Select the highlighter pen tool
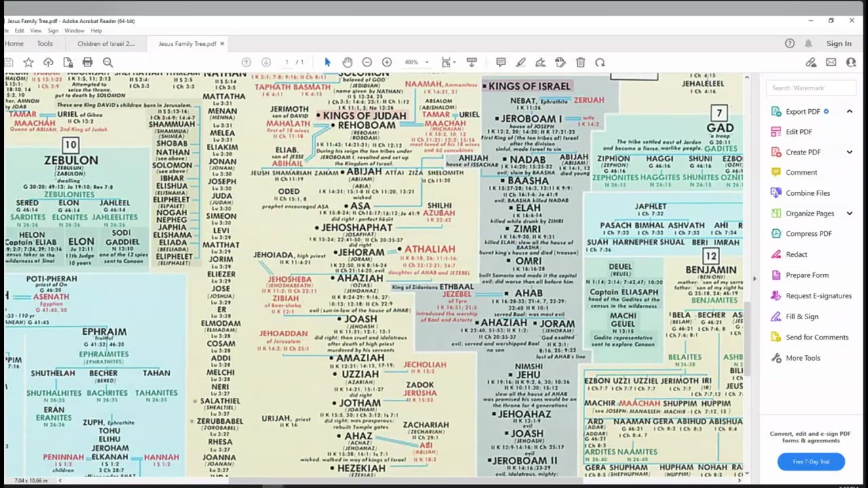The image size is (868, 488). click(521, 62)
